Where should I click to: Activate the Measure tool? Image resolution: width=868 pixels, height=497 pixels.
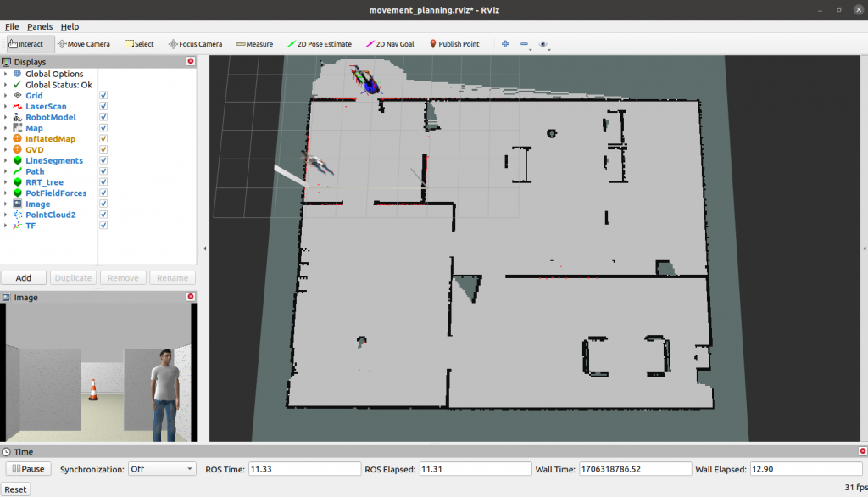coord(254,44)
